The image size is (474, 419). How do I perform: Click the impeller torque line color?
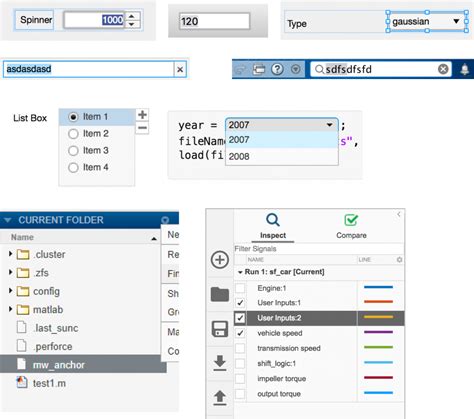(x=378, y=378)
